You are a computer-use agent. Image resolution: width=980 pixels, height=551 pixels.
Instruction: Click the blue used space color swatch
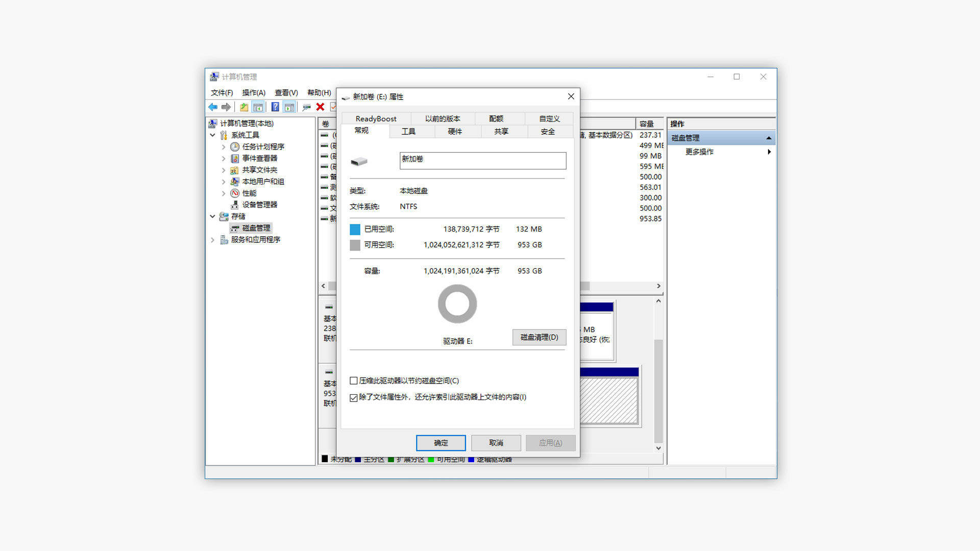[355, 230]
